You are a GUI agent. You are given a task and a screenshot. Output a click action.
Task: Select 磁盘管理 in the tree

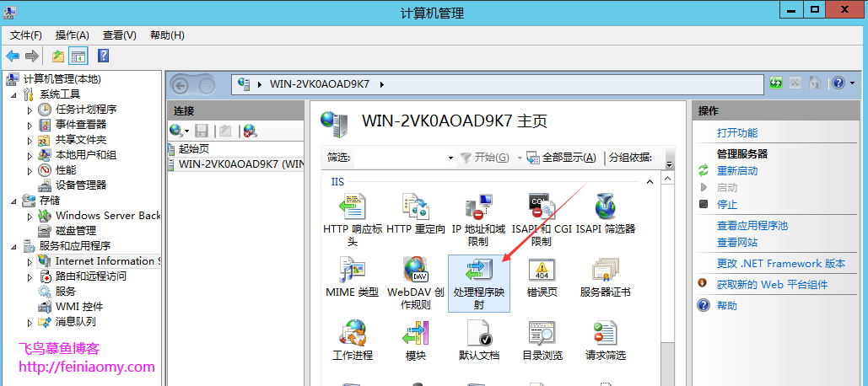tap(76, 231)
